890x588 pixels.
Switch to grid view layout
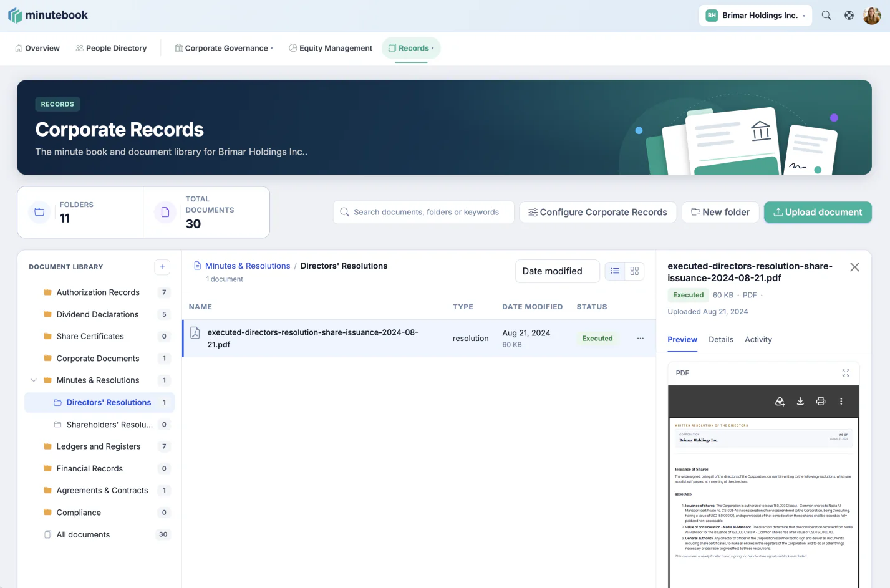[x=634, y=271]
